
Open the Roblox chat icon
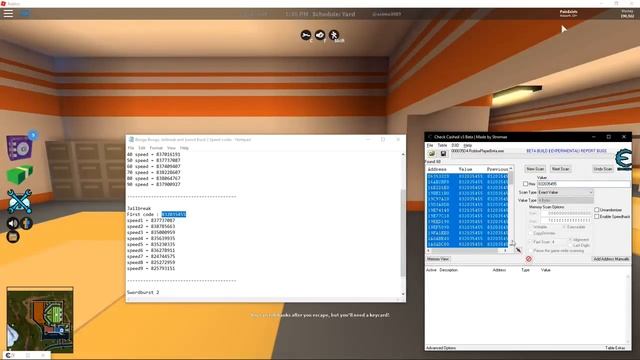click(x=25, y=13)
